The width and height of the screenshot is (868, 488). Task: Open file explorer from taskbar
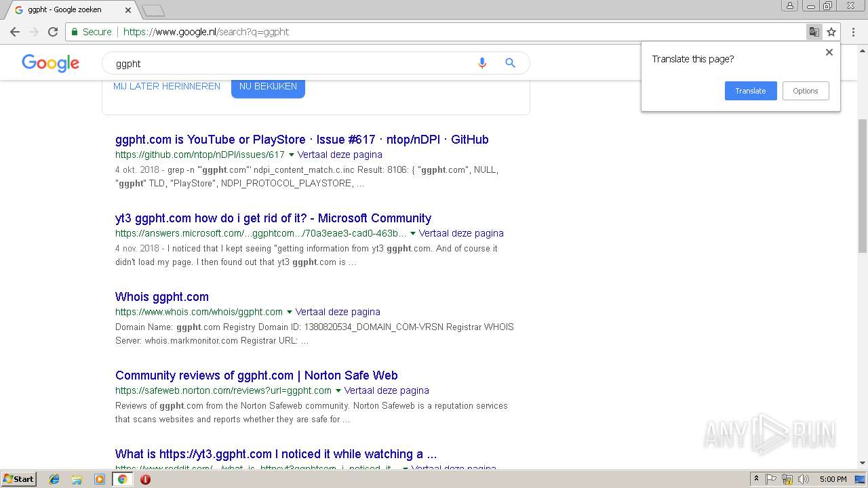77,479
